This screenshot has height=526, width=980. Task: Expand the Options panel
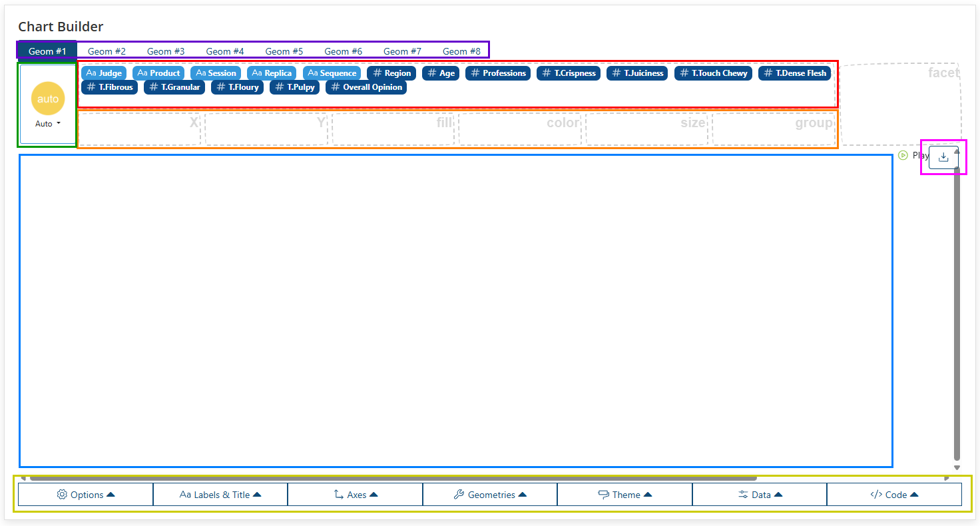point(86,495)
